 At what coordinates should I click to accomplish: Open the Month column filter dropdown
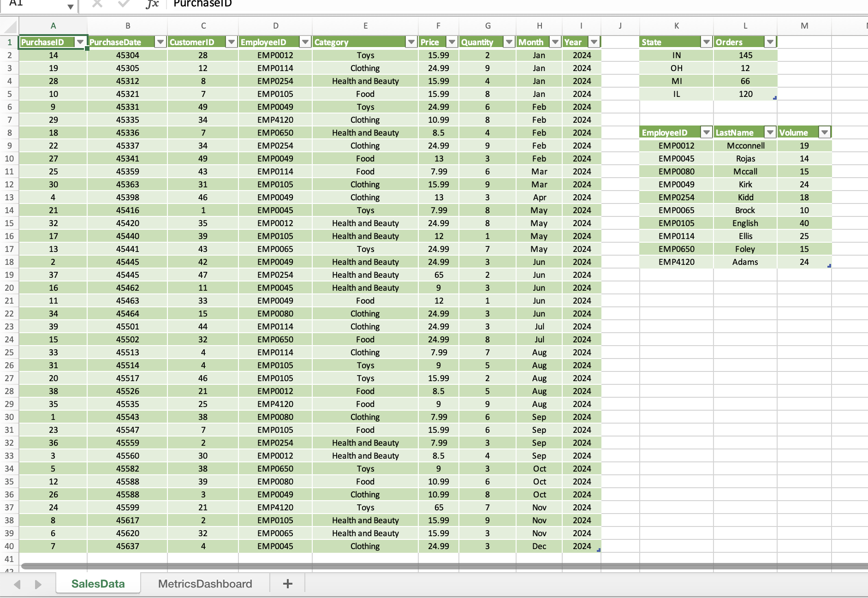(x=555, y=42)
